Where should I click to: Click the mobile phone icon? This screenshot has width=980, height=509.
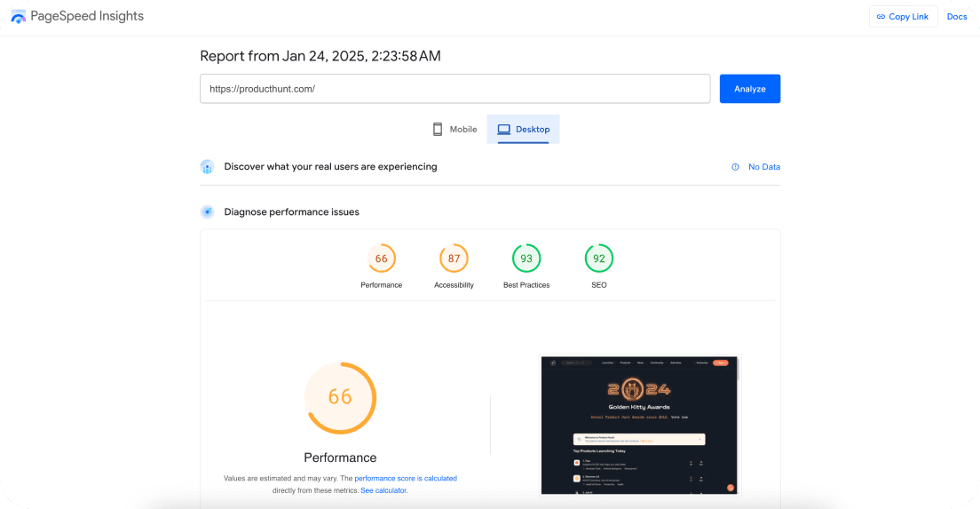[x=438, y=130]
